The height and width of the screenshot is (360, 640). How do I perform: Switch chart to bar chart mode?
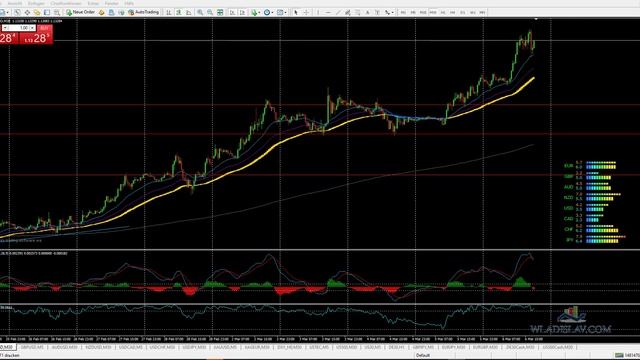[x=169, y=12]
